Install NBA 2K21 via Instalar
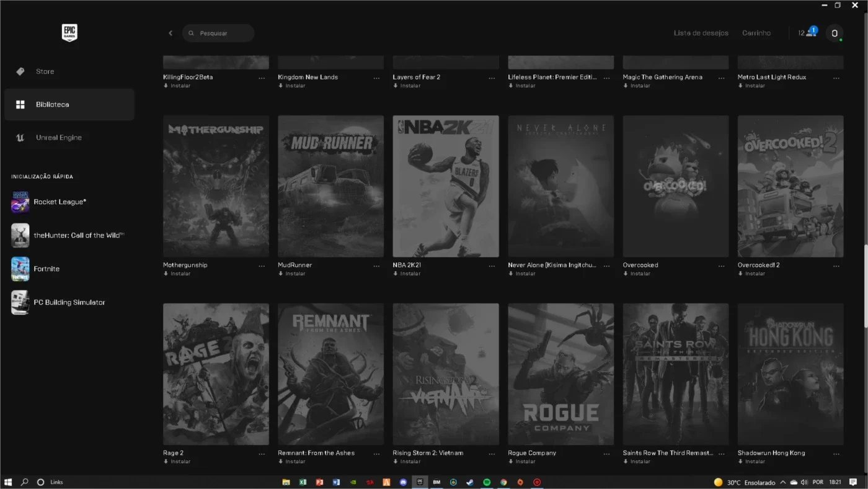 407,274
